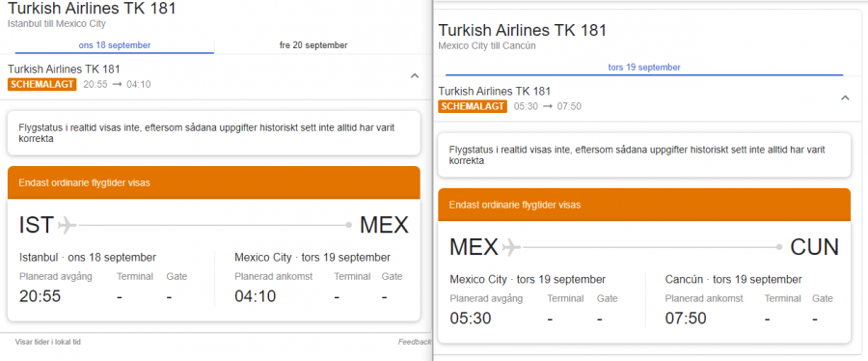Click the MEX arrival airport code
Screen dimensions: 868x361
[x=384, y=225]
